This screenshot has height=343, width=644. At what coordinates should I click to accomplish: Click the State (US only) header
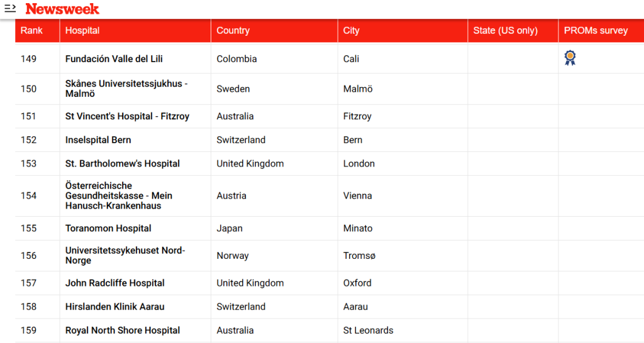(x=505, y=30)
